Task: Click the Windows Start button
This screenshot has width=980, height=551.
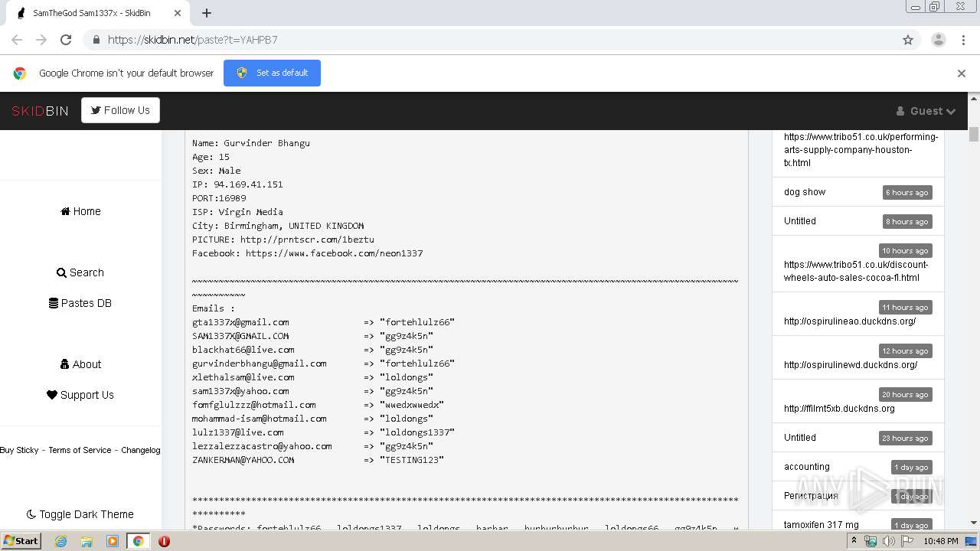Action: point(21,540)
